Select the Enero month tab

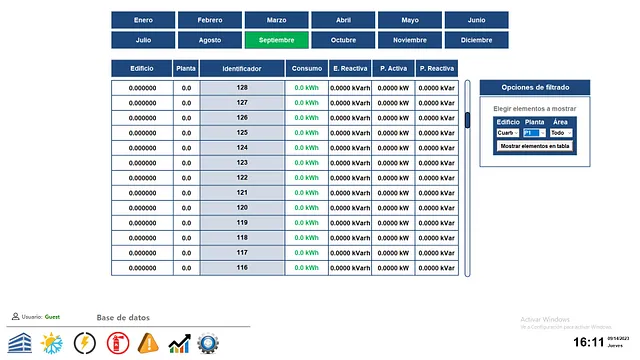[143, 20]
